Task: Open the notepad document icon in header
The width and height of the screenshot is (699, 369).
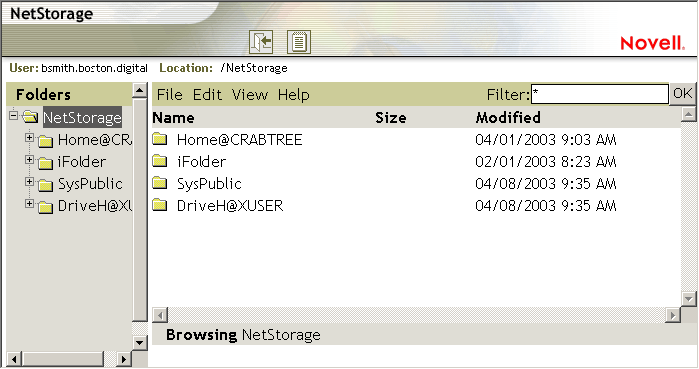Action: pyautogui.click(x=299, y=42)
